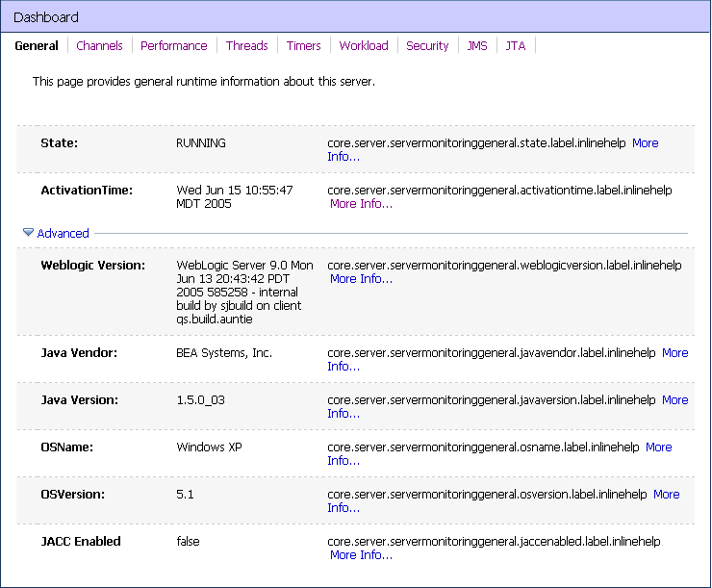
Task: Open the Threads tab
Action: 247,46
